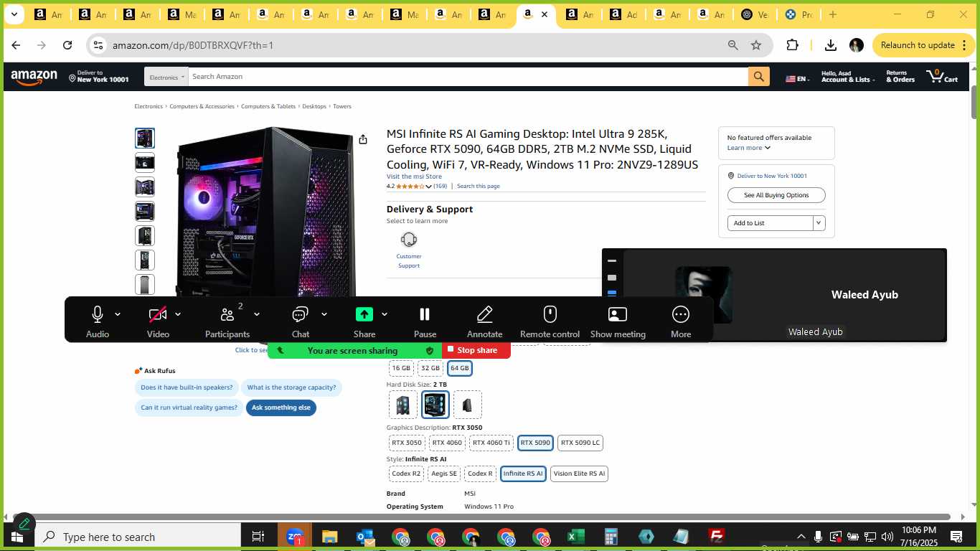Select the RTX 4060 Ti graphics option
980x551 pixels.
pyautogui.click(x=491, y=443)
